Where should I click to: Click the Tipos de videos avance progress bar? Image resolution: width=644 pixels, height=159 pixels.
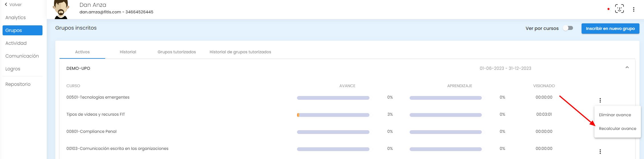(333, 115)
